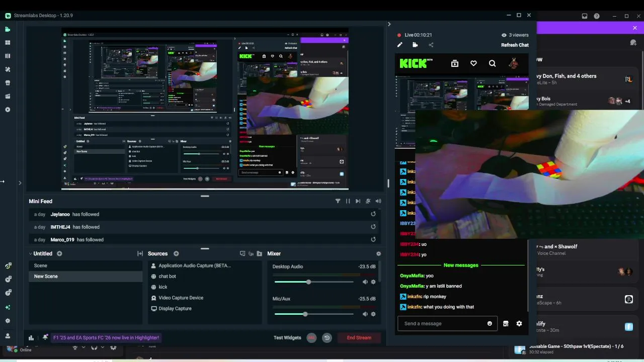Open Kick search magnifier icon
The image size is (644, 362).
click(x=493, y=63)
